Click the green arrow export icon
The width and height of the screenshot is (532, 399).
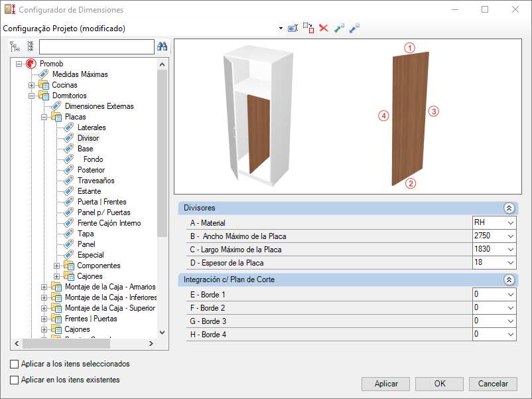[x=339, y=28]
